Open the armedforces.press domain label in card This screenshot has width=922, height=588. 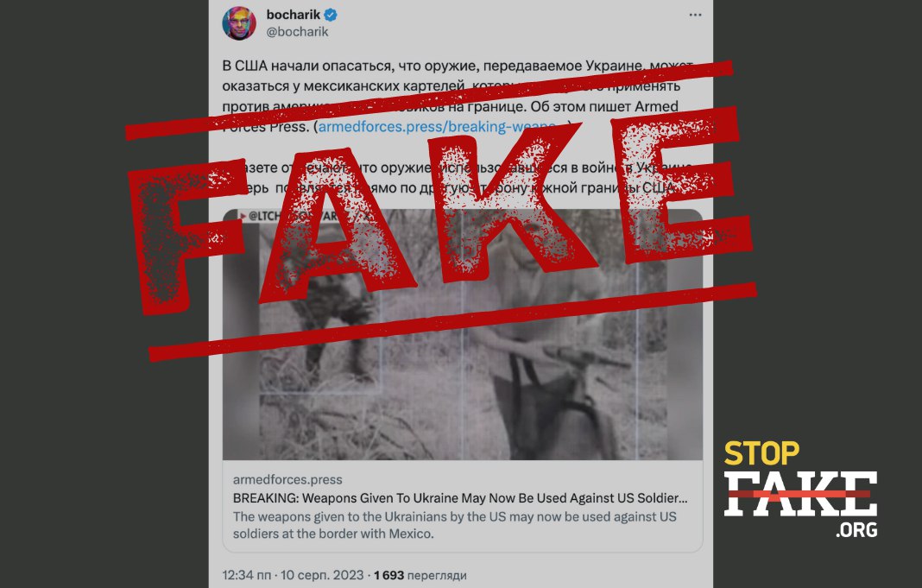point(287,479)
